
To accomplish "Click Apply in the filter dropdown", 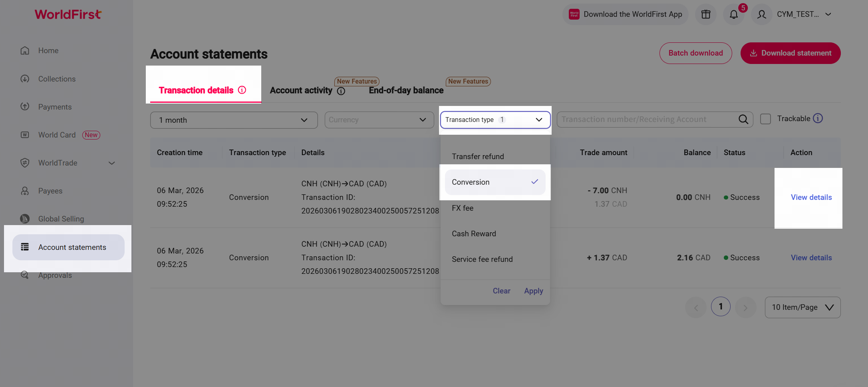I will [534, 291].
